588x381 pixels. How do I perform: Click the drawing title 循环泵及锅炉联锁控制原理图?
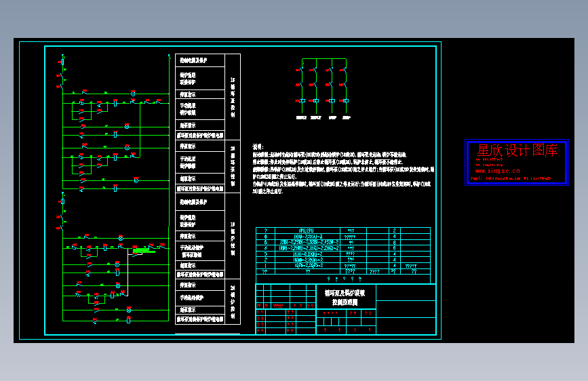(x=345, y=298)
